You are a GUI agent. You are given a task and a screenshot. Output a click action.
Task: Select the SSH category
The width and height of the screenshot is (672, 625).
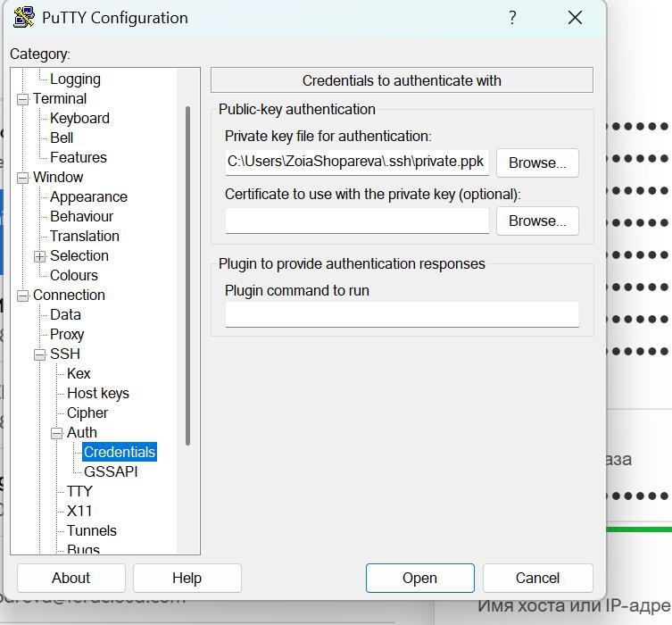click(x=65, y=354)
